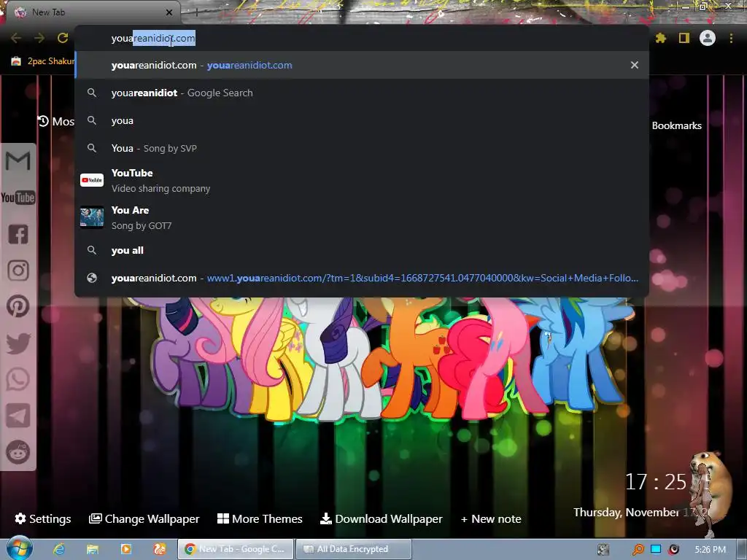Click the browser forward arrow
Screen dimensions: 747x560
[x=39, y=38]
